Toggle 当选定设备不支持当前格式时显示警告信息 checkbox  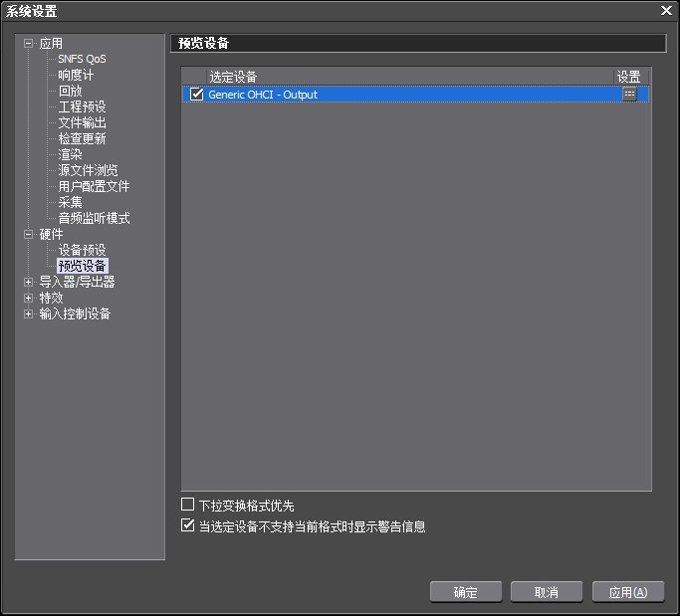tap(188, 526)
